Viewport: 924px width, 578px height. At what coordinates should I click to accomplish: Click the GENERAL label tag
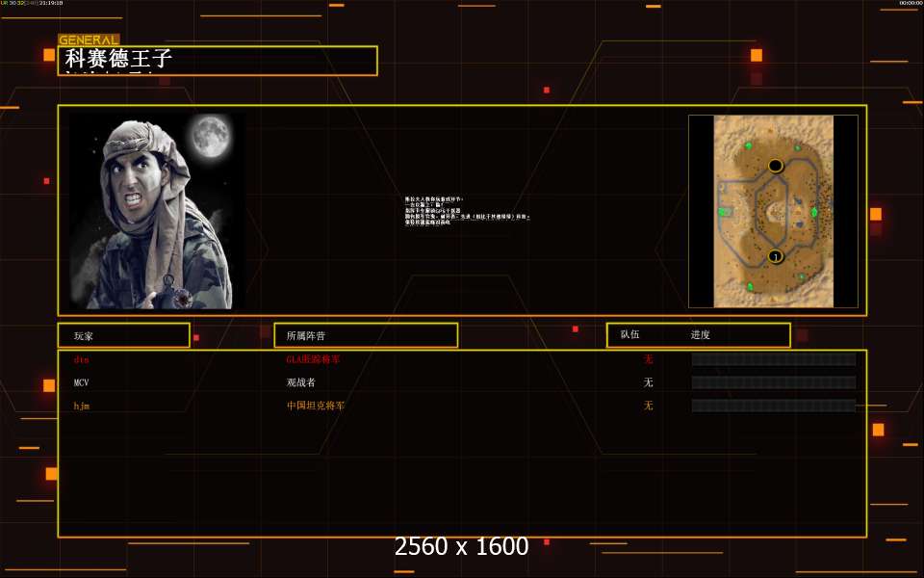click(x=89, y=39)
